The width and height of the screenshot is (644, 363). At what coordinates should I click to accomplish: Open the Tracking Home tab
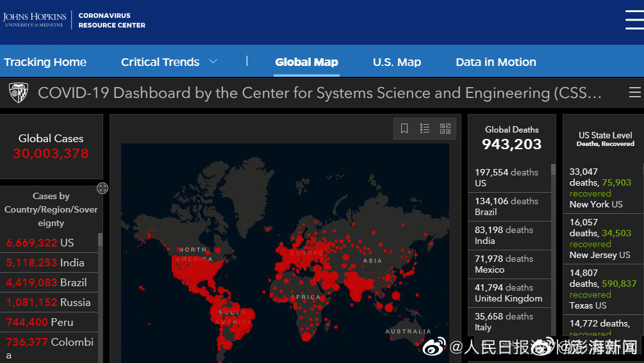pos(45,62)
